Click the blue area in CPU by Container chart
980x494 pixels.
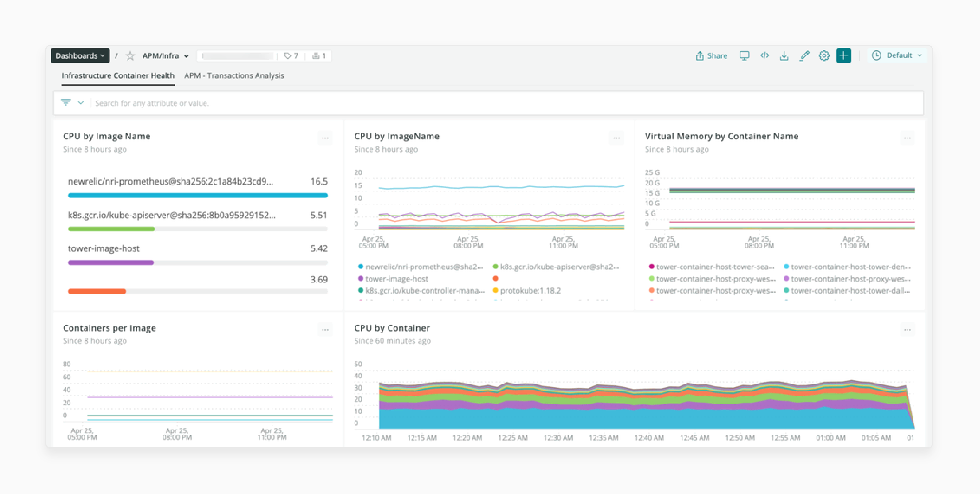tap(643, 419)
